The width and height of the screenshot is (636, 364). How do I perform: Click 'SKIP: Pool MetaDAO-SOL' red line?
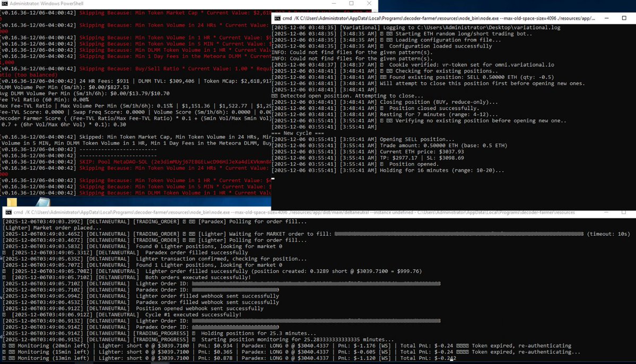(x=135, y=162)
